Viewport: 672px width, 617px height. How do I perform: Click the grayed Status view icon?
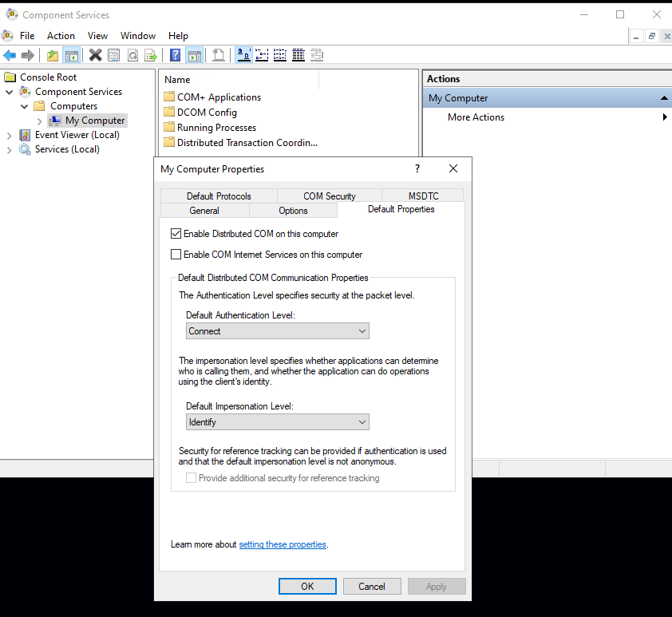[317, 55]
